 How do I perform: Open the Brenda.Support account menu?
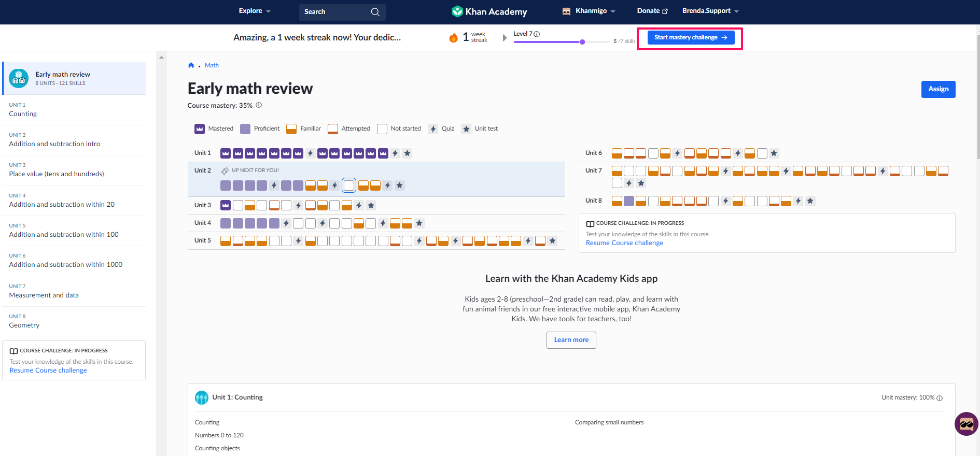click(x=710, y=11)
